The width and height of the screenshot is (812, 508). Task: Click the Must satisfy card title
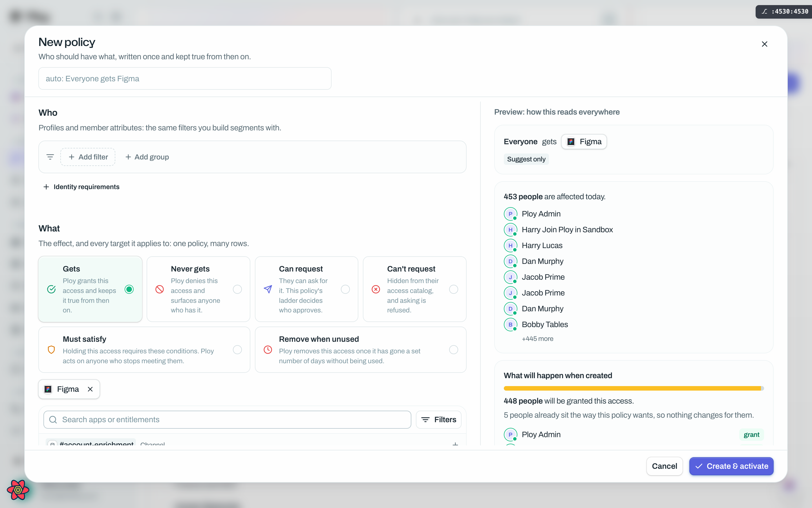point(84,339)
